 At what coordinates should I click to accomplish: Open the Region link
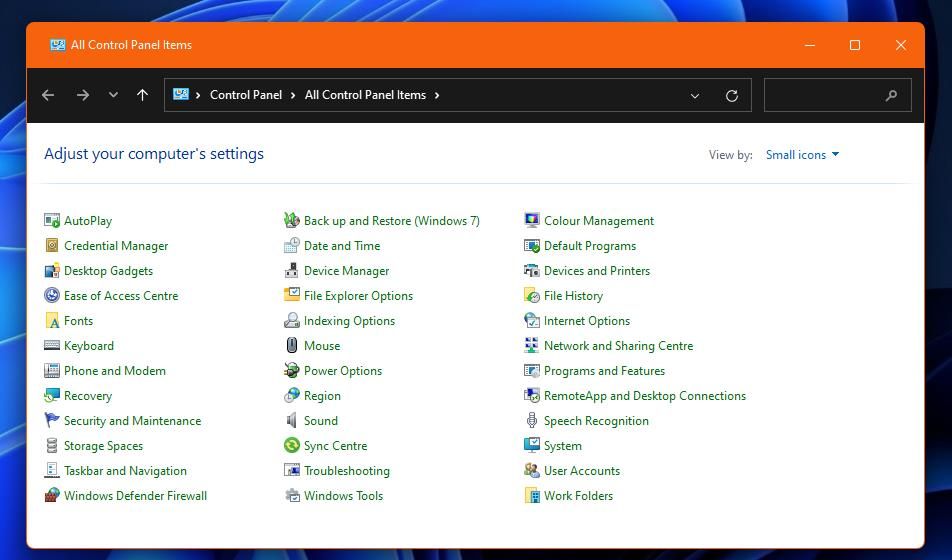click(x=322, y=396)
